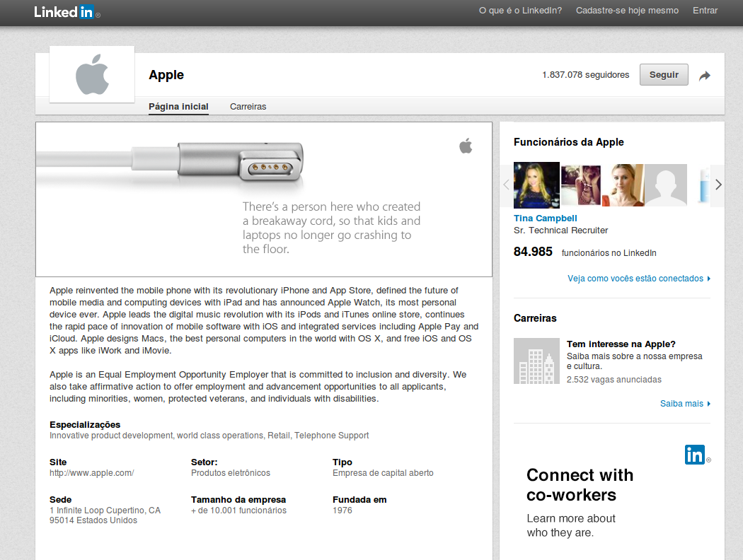This screenshot has height=560, width=743.
Task: Select Tina Campbell's blonde profile photo
Action: point(536,185)
